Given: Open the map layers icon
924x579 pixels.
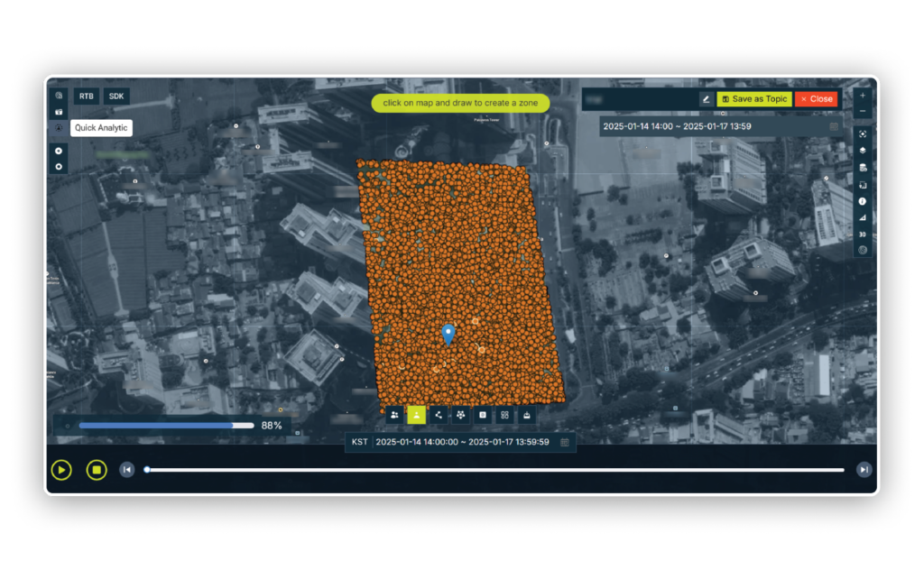Looking at the screenshot, I should 863,151.
